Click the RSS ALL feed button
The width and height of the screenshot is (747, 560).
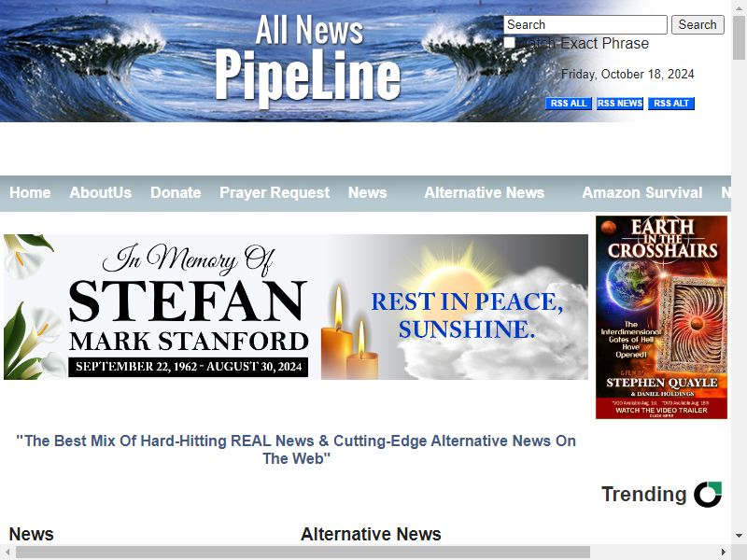click(569, 104)
